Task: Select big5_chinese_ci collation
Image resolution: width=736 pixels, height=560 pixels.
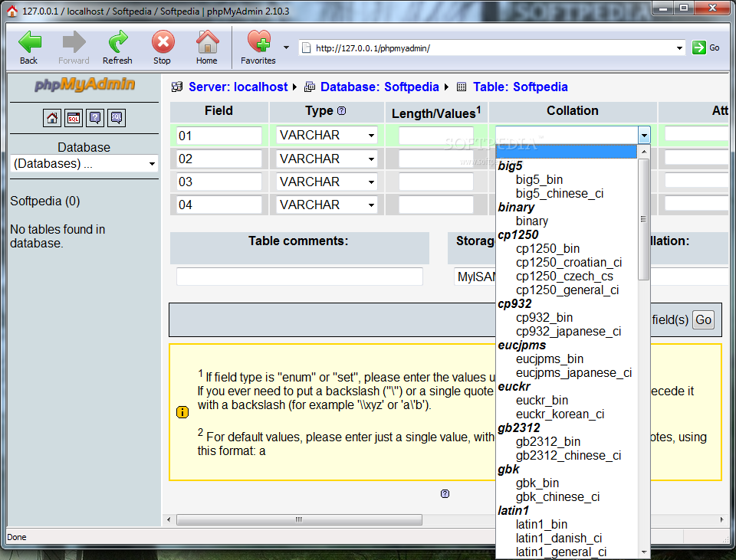Action: point(560,193)
